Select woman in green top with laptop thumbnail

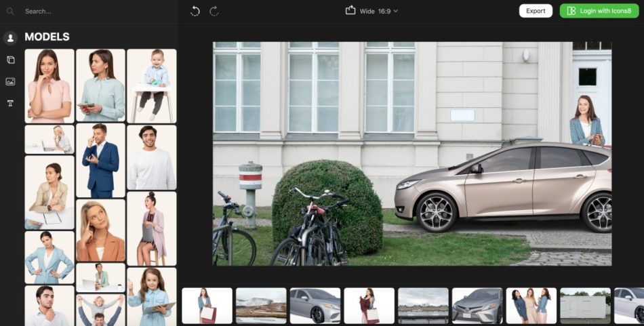[100, 278]
